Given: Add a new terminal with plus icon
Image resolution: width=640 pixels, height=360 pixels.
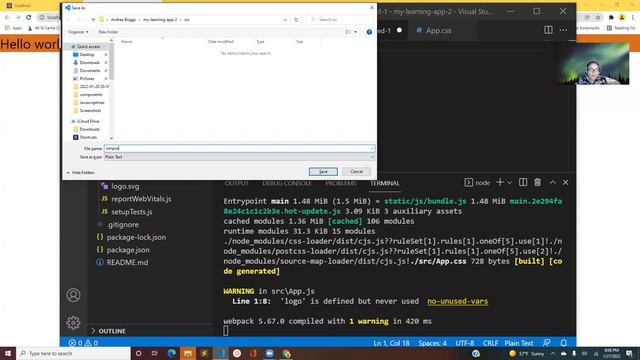Looking at the screenshot, I should pos(500,182).
